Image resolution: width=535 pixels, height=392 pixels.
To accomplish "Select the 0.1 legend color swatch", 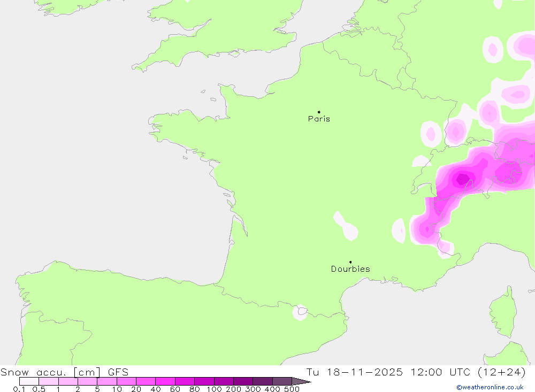I will point(29,381).
